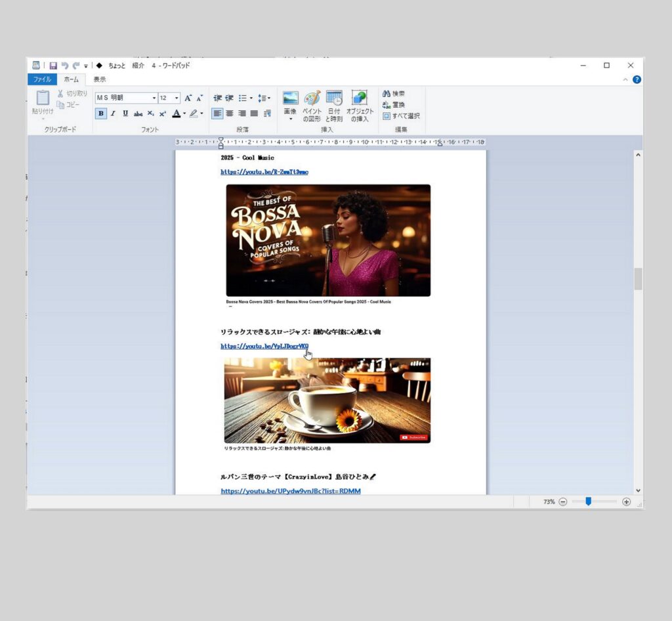This screenshot has height=621, width=672.
Task: Click the scroll up arrow
Action: [638, 155]
